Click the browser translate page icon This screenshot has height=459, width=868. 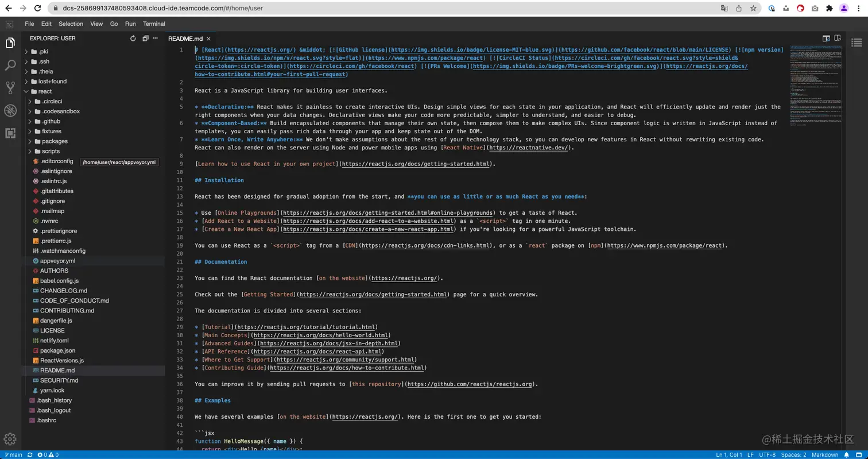point(724,9)
